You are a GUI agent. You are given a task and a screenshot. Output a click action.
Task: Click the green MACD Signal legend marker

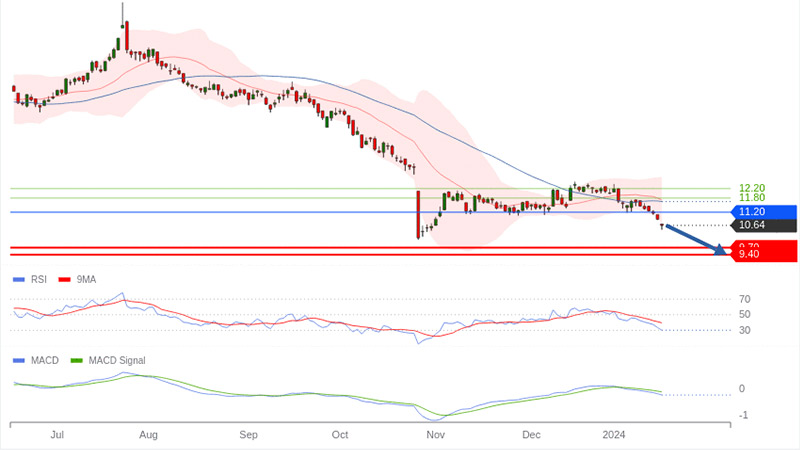pyautogui.click(x=75, y=360)
